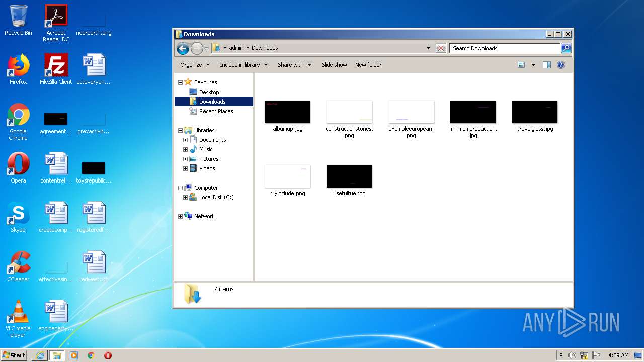644x362 pixels.
Task: Open the Share with menu
Action: click(x=294, y=65)
